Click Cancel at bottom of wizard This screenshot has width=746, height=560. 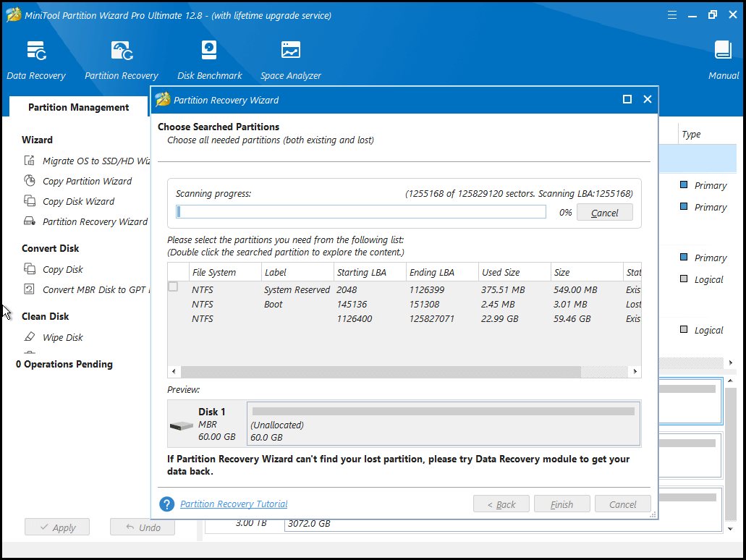coord(622,504)
